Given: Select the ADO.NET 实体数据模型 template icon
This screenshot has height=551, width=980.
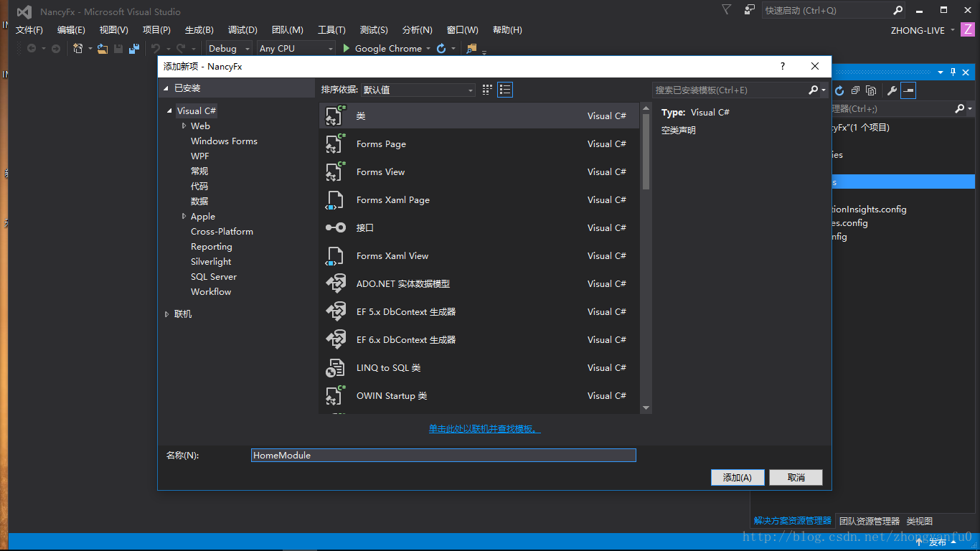Looking at the screenshot, I should tap(336, 283).
